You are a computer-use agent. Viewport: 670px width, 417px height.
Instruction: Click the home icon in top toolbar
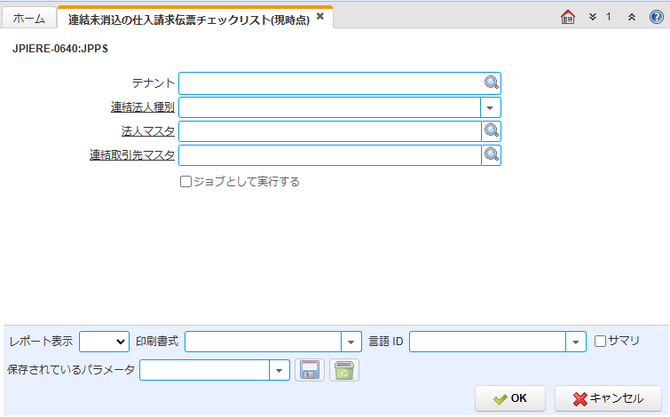click(567, 17)
